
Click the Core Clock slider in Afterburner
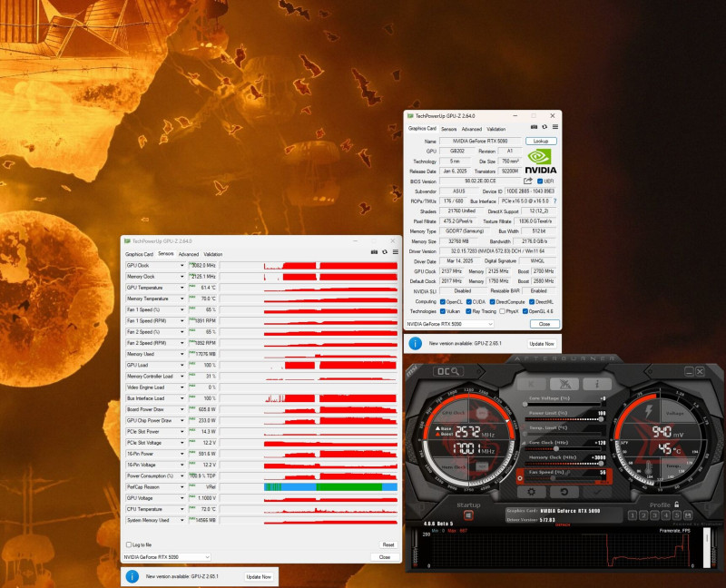564,448
